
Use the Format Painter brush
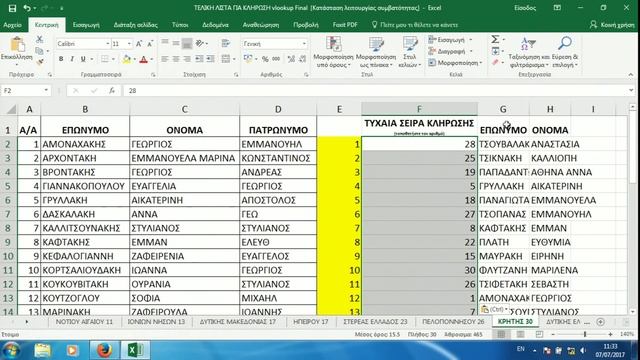(40, 62)
